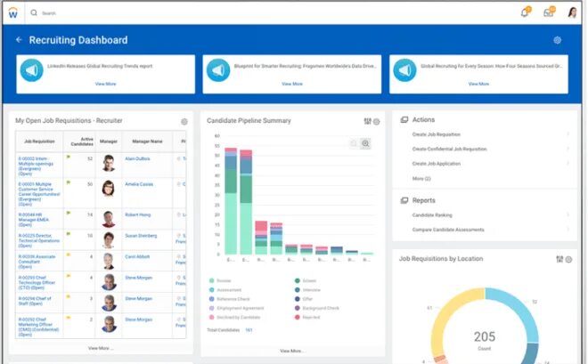Viewport: 588px width, 364px height.
Task: Toggle the Offer legend entry
Action: click(304, 299)
